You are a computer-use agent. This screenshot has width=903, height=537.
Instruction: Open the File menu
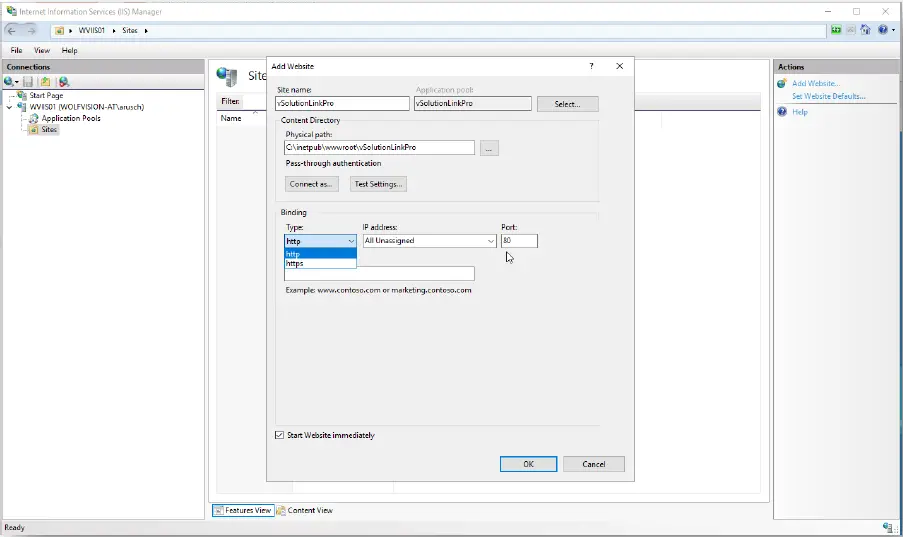click(x=17, y=50)
